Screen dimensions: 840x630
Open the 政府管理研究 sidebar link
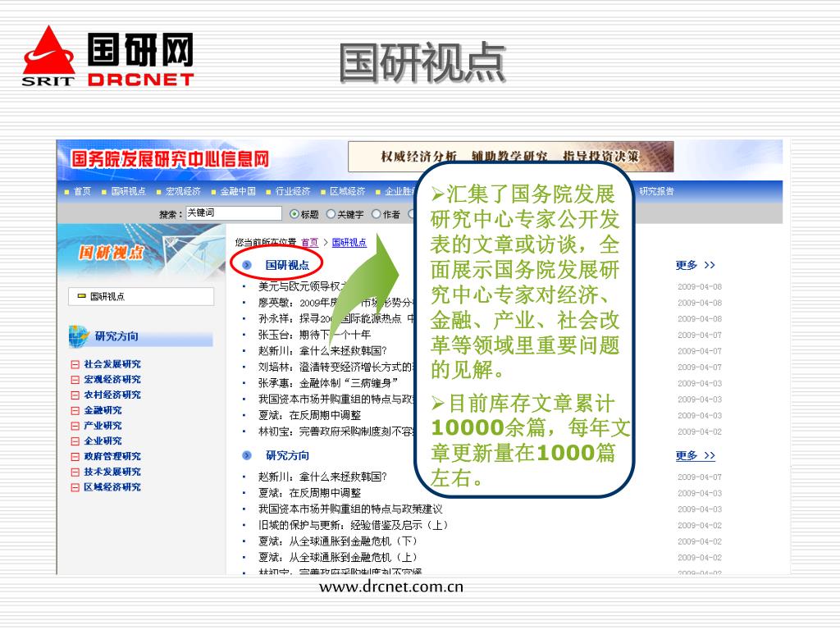112,457
